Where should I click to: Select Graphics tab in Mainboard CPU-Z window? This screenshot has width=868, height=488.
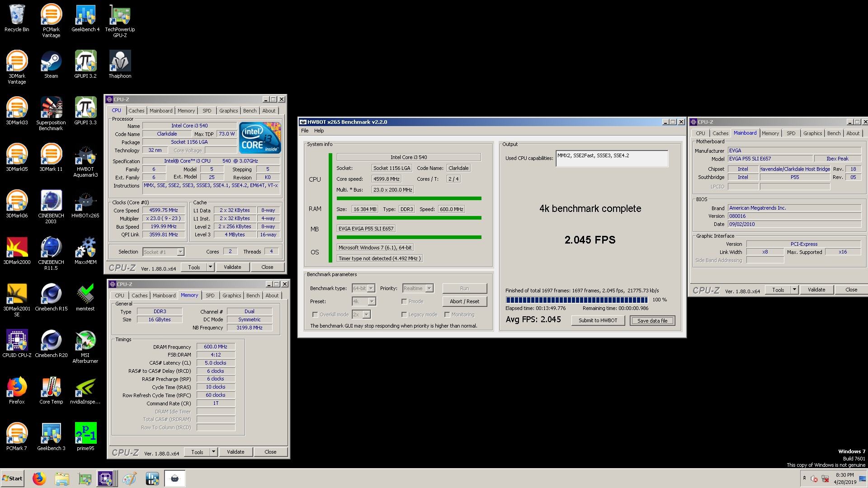[812, 133]
